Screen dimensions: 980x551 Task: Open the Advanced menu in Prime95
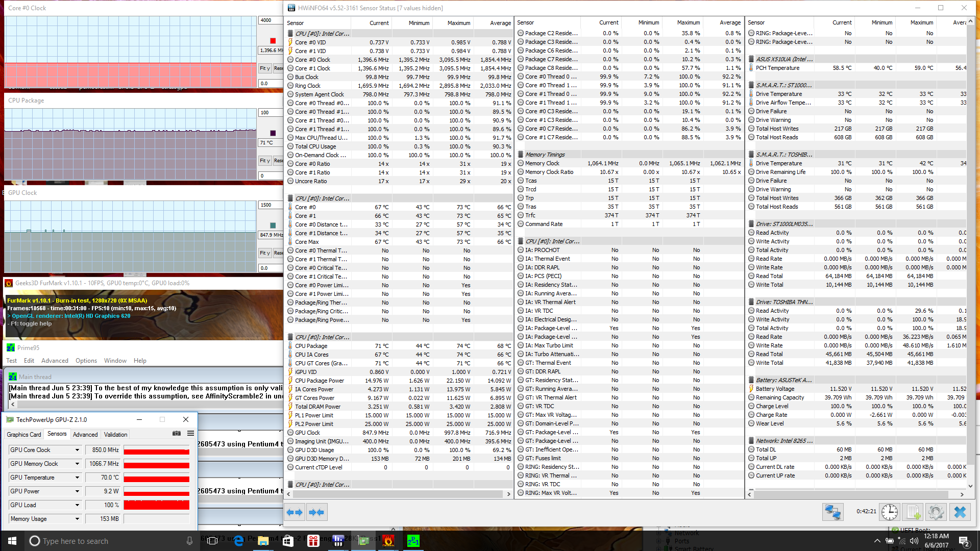(55, 361)
